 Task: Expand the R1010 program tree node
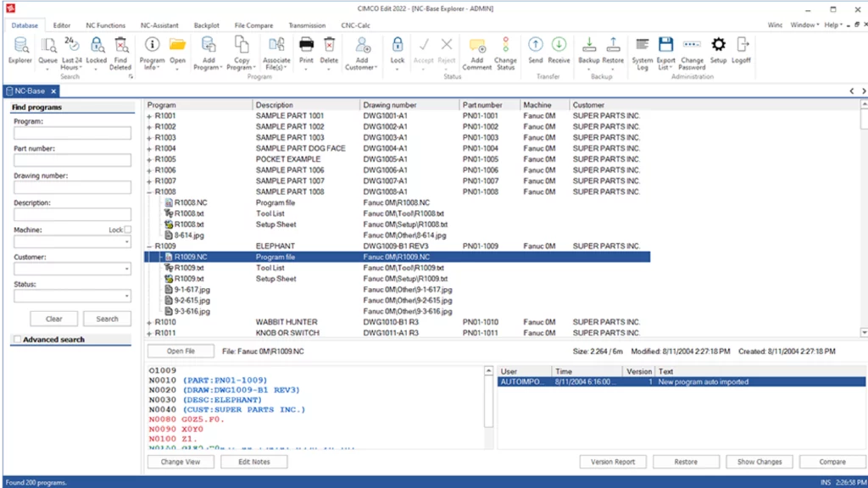(150, 323)
